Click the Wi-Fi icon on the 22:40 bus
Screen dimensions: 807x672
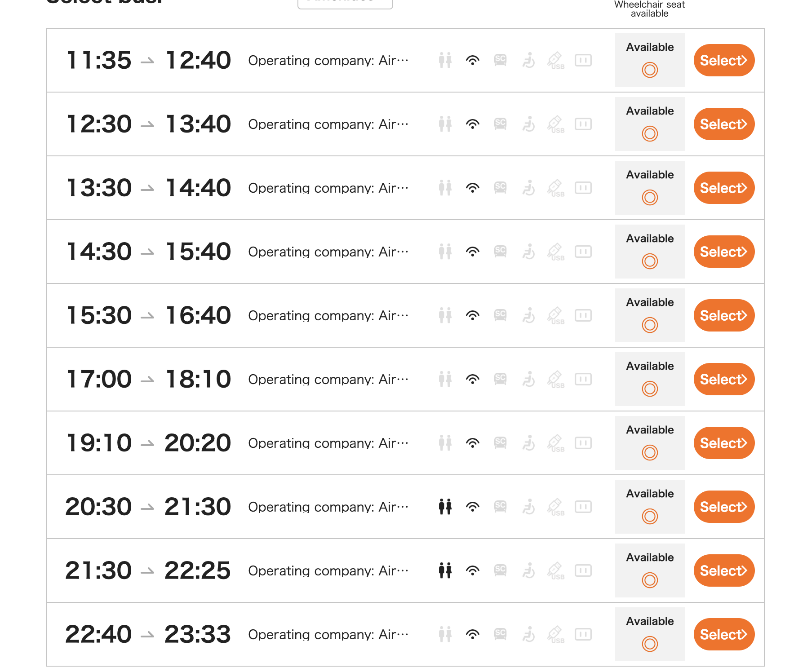click(x=472, y=634)
